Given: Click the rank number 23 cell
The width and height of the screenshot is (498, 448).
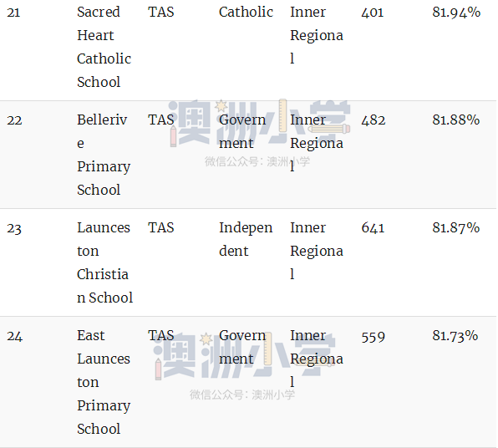Looking at the screenshot, I should (x=14, y=228).
